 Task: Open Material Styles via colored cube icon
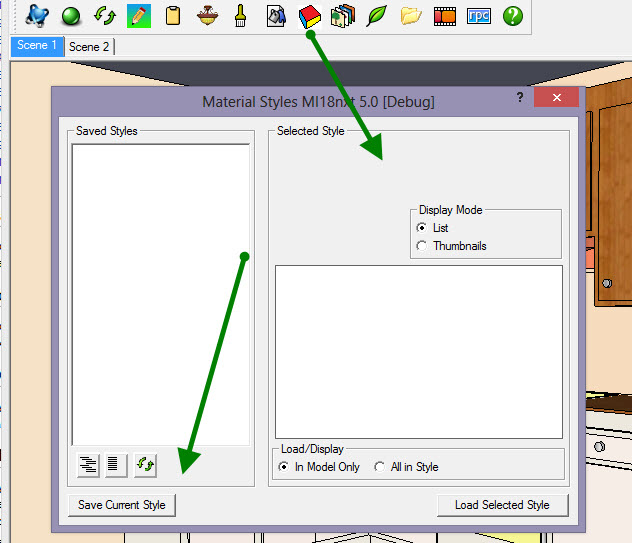pos(310,15)
